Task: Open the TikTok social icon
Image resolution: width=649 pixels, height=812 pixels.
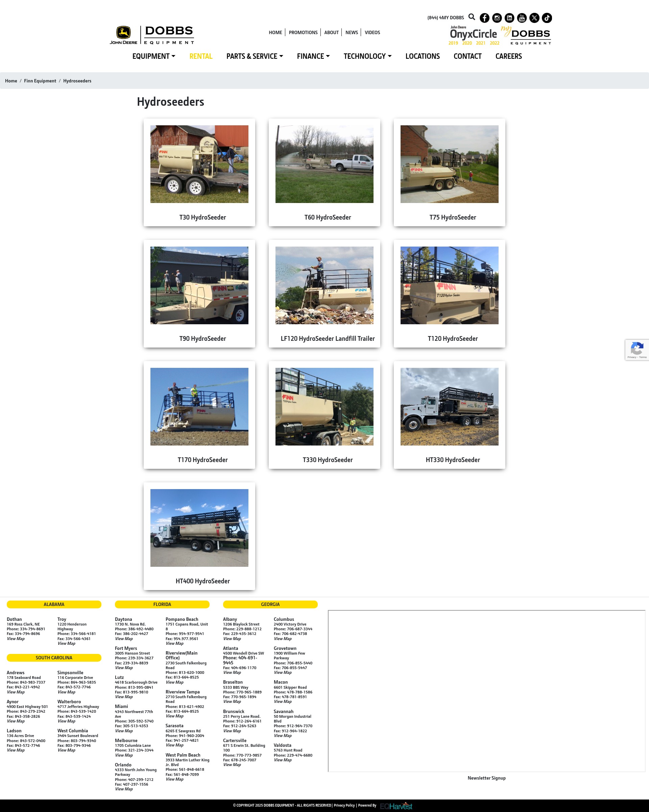Action: [x=547, y=18]
